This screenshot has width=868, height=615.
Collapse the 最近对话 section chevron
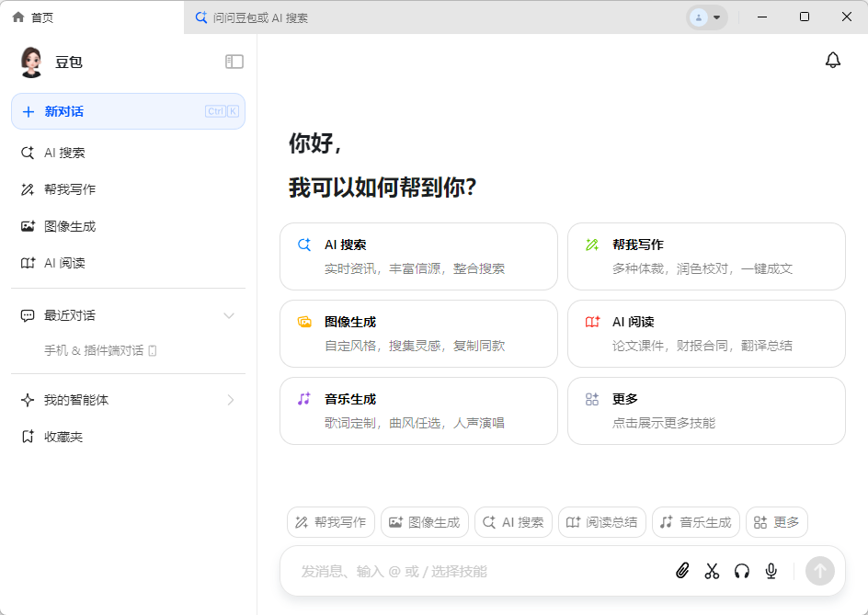(229, 315)
